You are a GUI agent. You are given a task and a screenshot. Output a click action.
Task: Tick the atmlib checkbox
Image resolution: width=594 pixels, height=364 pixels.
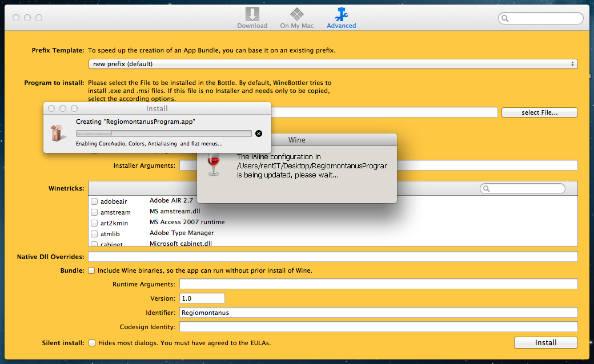[94, 234]
